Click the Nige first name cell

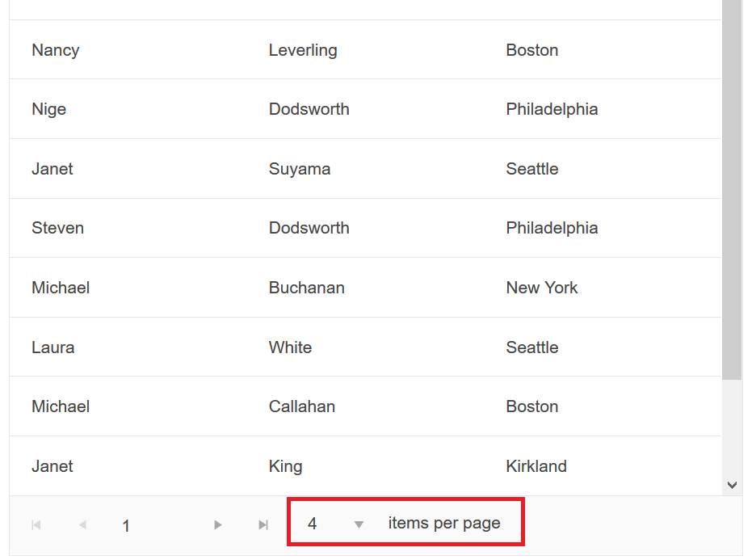(x=49, y=109)
